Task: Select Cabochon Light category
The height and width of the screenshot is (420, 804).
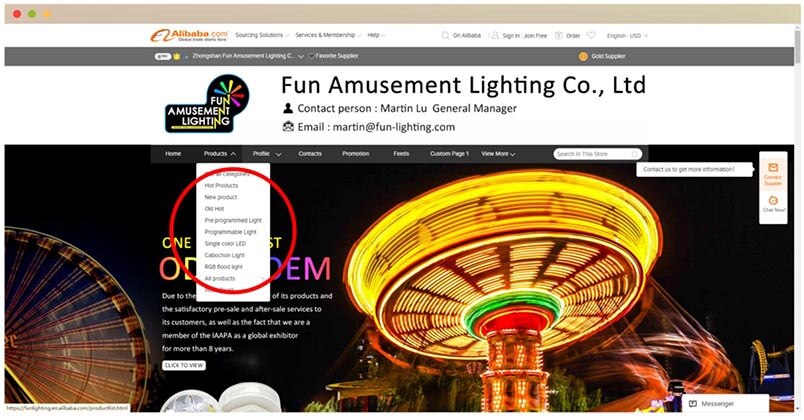Action: tap(224, 255)
